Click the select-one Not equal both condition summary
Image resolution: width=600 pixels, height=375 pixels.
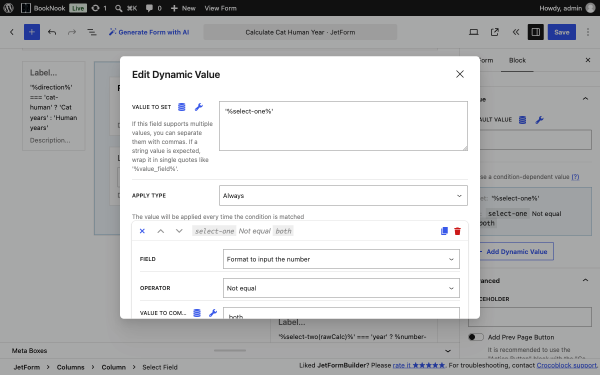(243, 231)
